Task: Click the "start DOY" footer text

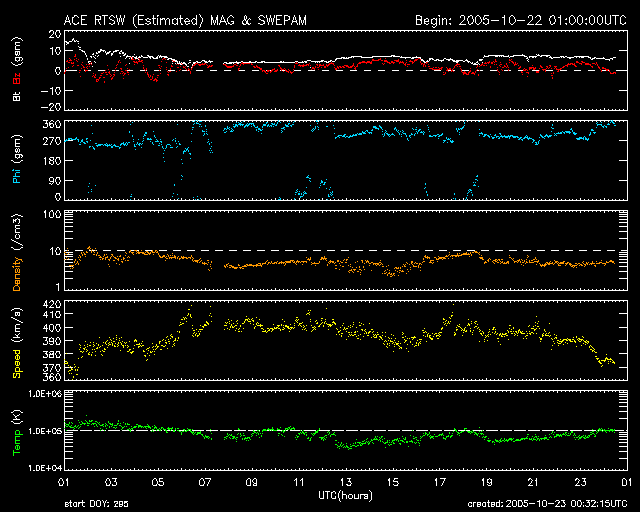Action: [x=96, y=504]
